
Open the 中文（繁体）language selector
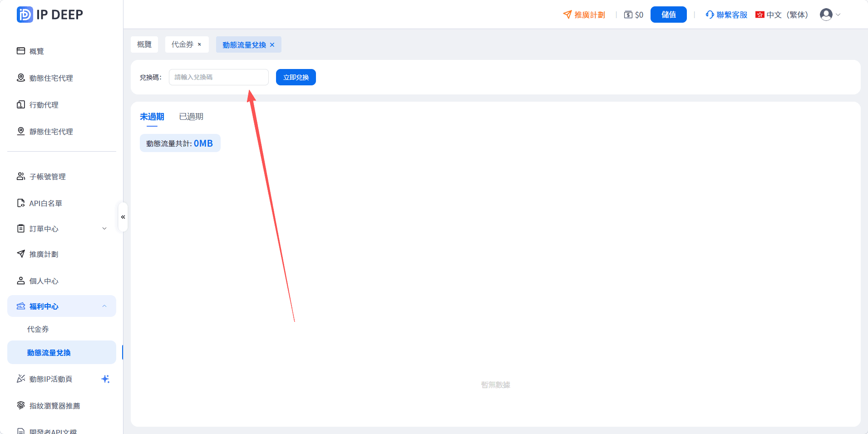782,15
